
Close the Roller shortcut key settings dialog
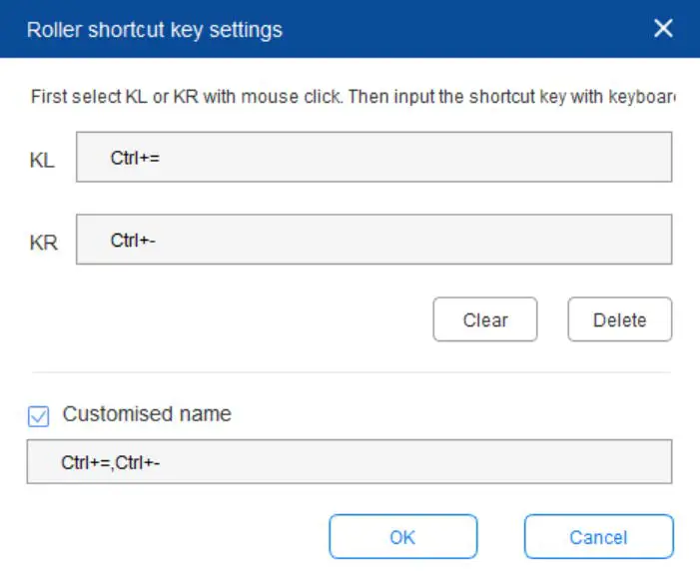tap(663, 28)
